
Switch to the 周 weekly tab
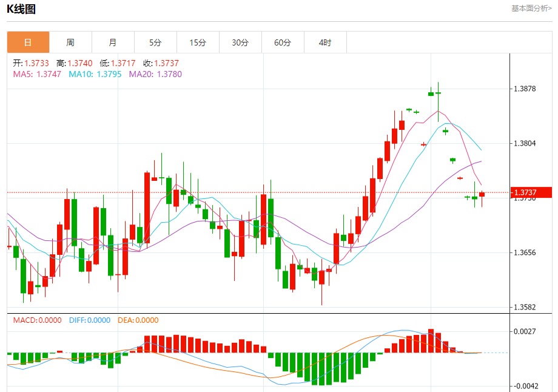(x=70, y=42)
